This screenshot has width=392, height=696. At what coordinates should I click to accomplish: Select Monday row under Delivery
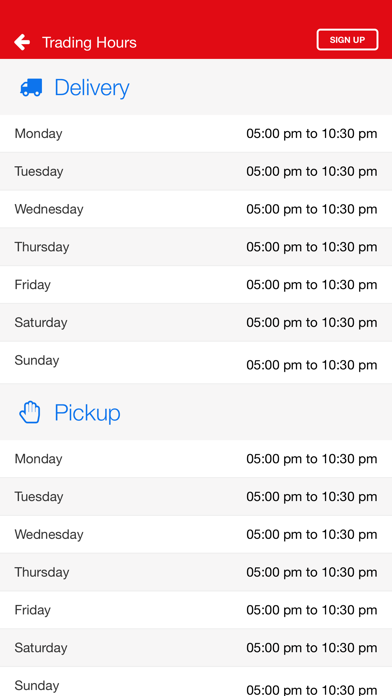pos(196,134)
